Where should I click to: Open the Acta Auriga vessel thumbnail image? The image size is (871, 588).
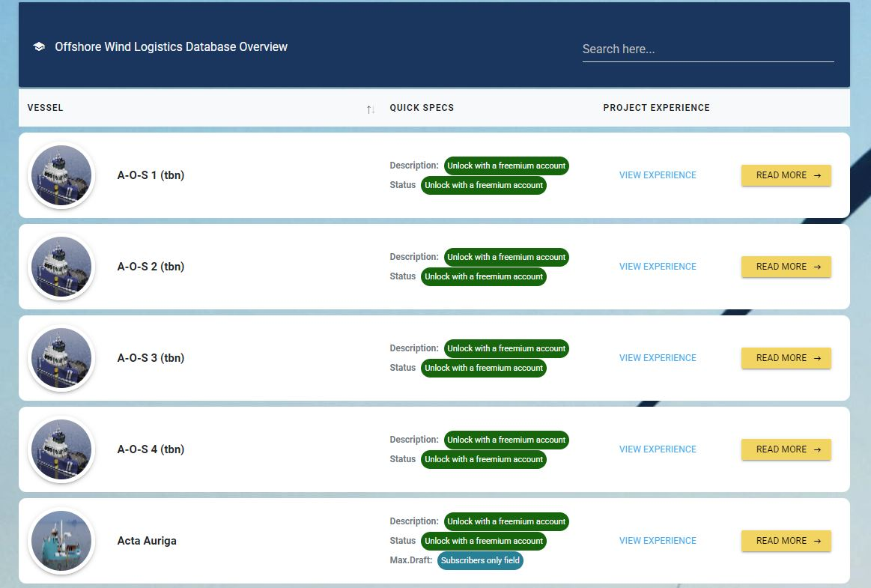click(61, 540)
